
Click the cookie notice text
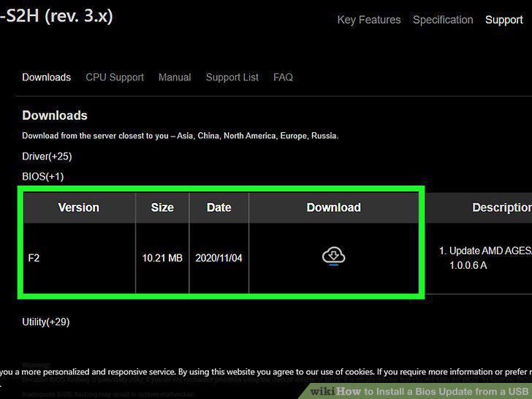266,372
